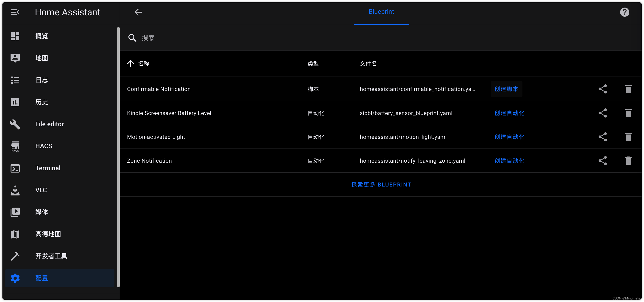The image size is (644, 302).
Task: Open VLC label in sidebar
Action: pyautogui.click(x=41, y=190)
